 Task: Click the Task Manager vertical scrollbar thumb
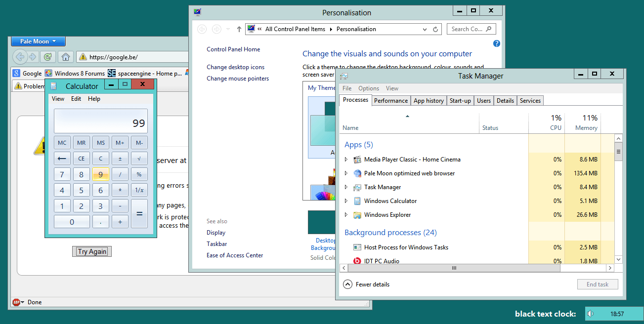(618, 152)
